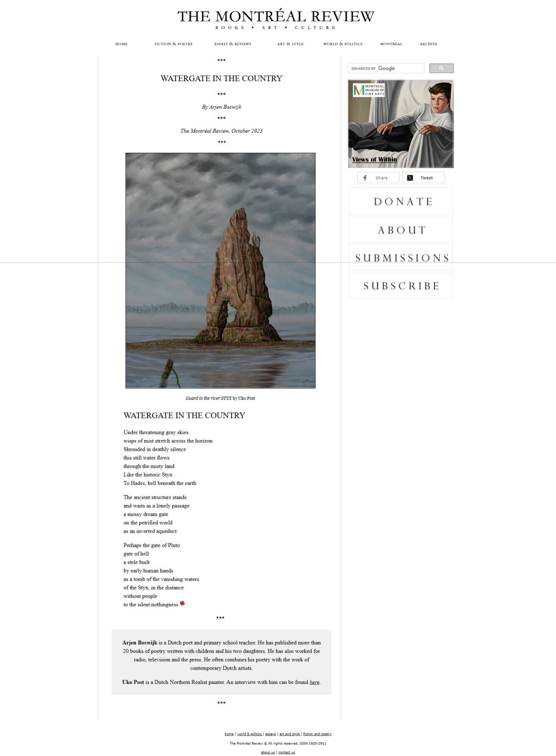Open Essays & Reviews in navigation
Screen dimensions: 556x756
(233, 44)
